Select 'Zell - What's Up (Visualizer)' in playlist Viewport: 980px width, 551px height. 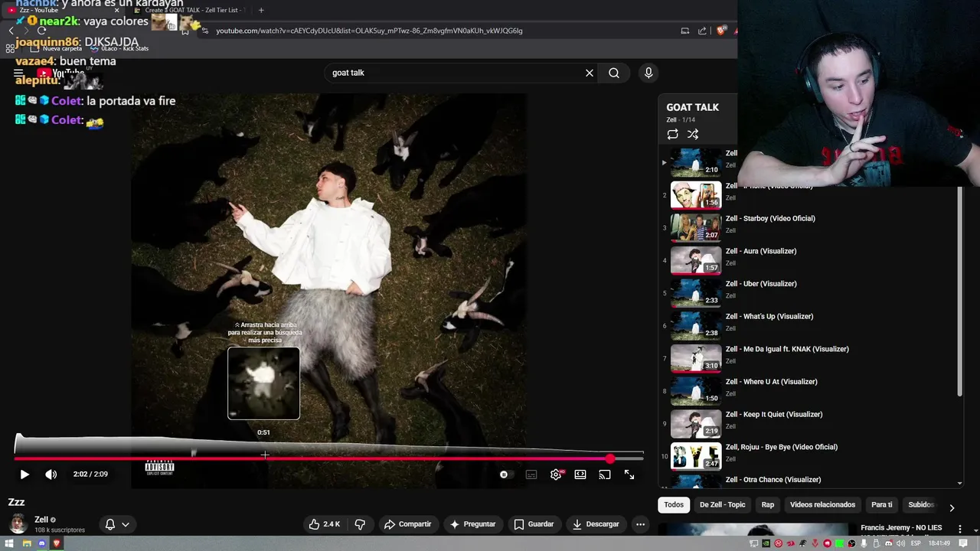769,317
